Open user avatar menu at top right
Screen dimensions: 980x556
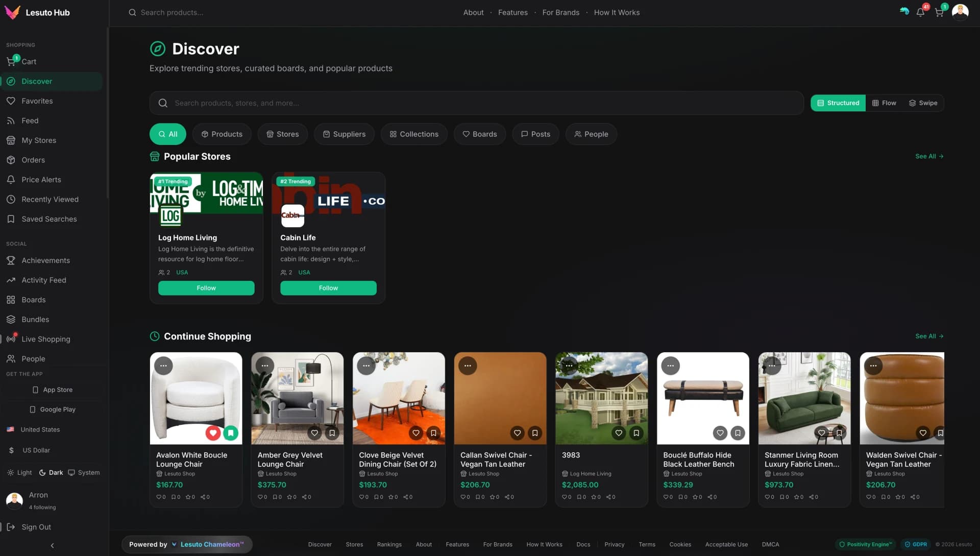click(x=960, y=12)
